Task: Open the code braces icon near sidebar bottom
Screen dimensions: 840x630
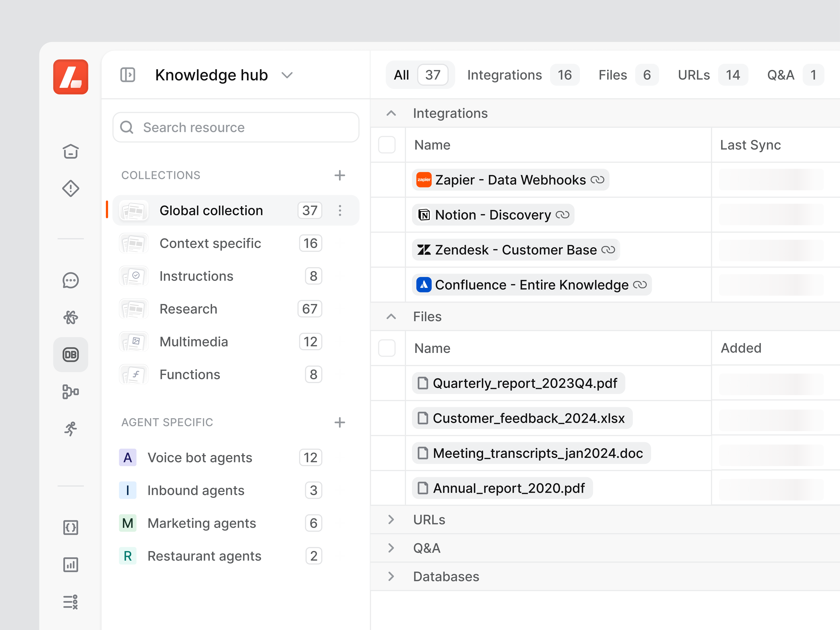Action: tap(71, 527)
